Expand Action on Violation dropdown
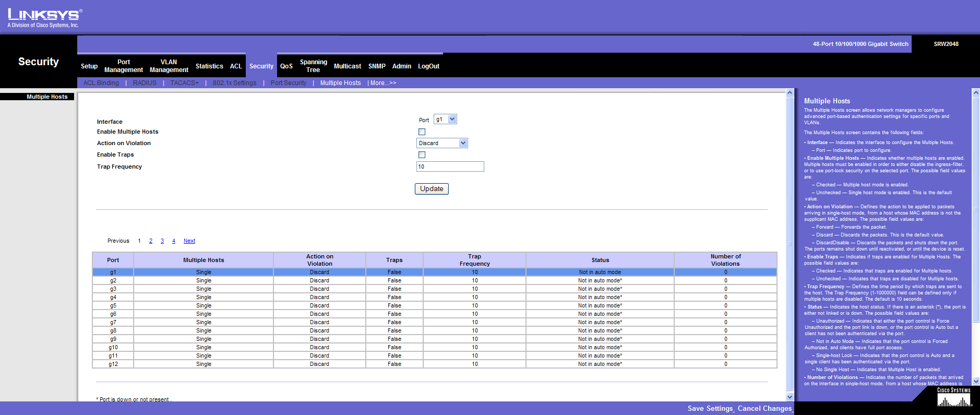980x415 pixels. (x=442, y=143)
